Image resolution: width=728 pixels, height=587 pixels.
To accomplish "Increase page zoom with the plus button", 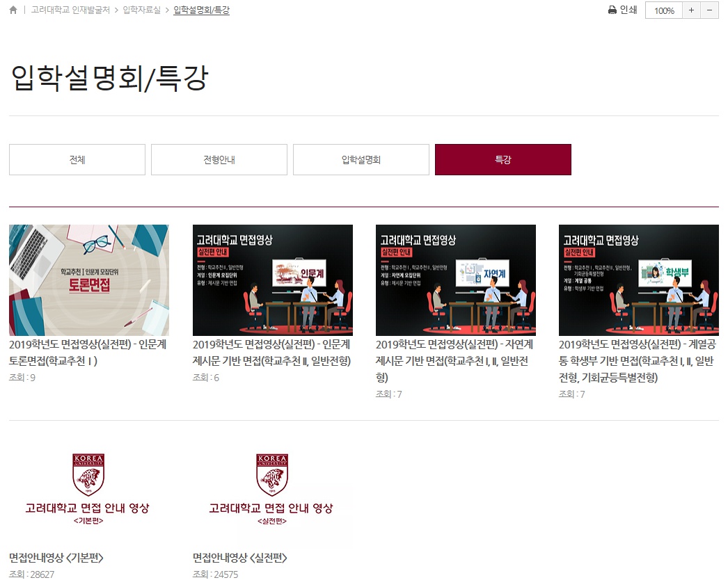I will pyautogui.click(x=691, y=10).
